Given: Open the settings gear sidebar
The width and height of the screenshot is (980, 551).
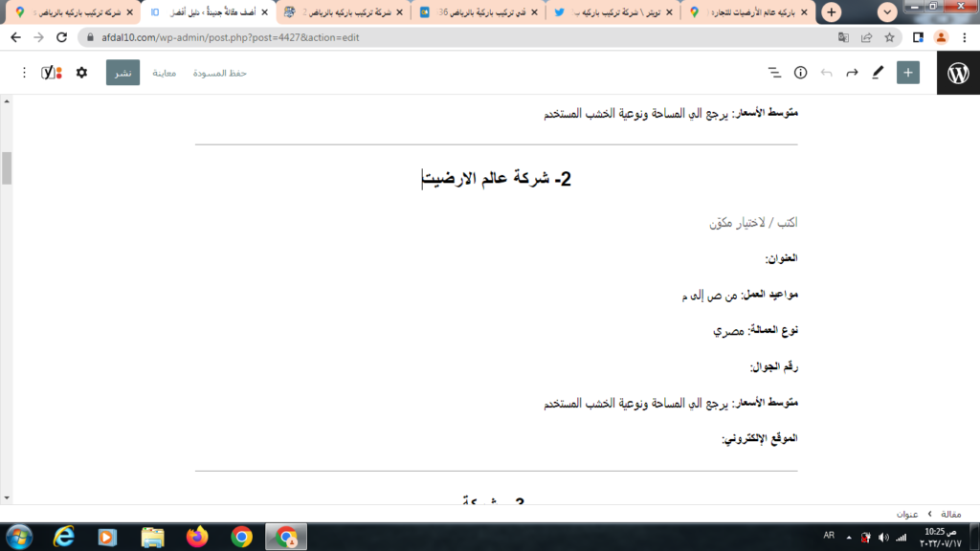Looking at the screenshot, I should tap(81, 73).
